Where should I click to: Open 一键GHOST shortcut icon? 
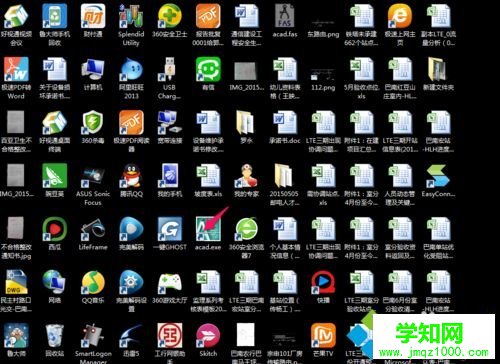click(170, 229)
